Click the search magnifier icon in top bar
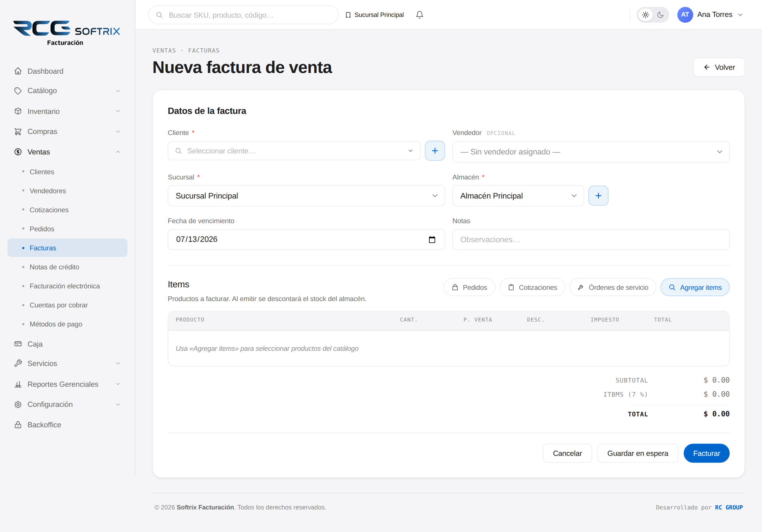Viewport: 762px width, 532px height. pyautogui.click(x=159, y=15)
